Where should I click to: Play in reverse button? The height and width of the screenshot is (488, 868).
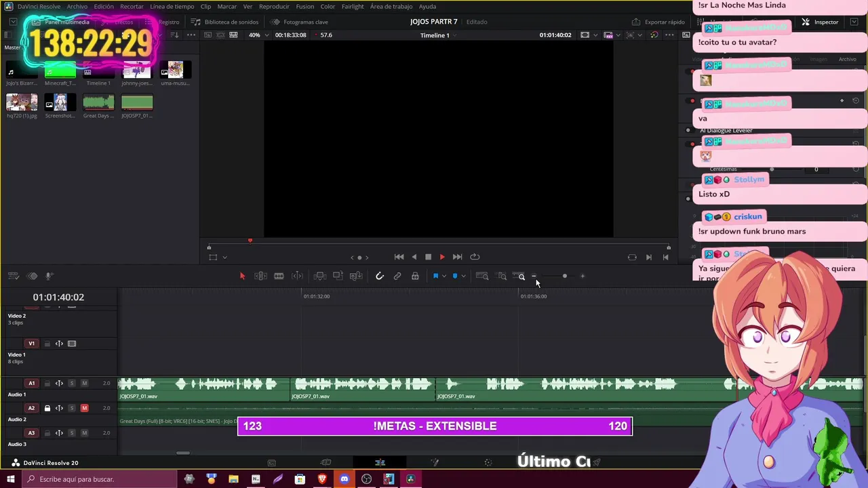click(414, 257)
